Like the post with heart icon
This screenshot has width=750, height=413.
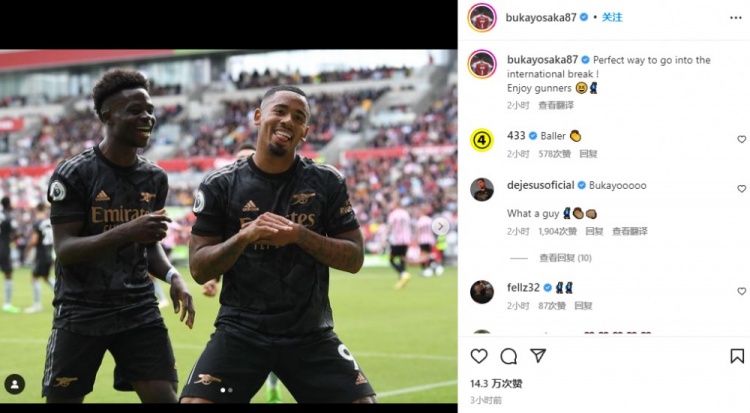coord(479,356)
